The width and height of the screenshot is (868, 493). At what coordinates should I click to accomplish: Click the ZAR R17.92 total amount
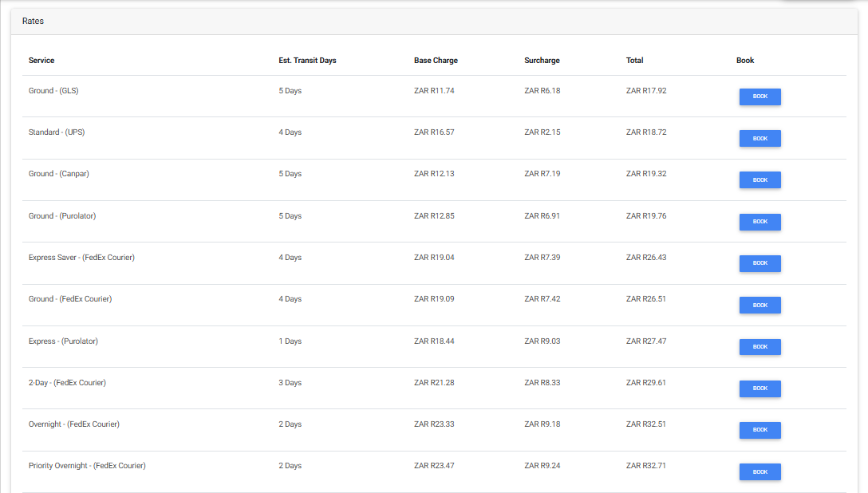click(x=646, y=91)
